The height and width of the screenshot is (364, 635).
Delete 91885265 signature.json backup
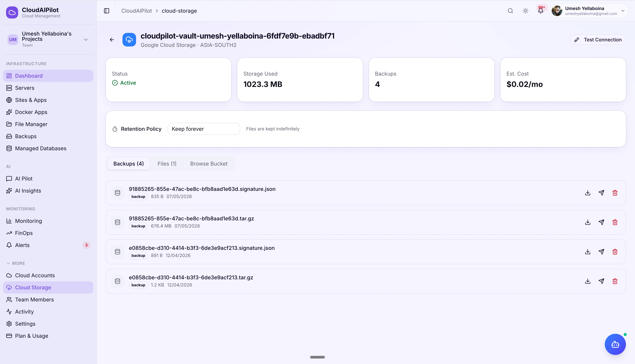click(x=615, y=193)
